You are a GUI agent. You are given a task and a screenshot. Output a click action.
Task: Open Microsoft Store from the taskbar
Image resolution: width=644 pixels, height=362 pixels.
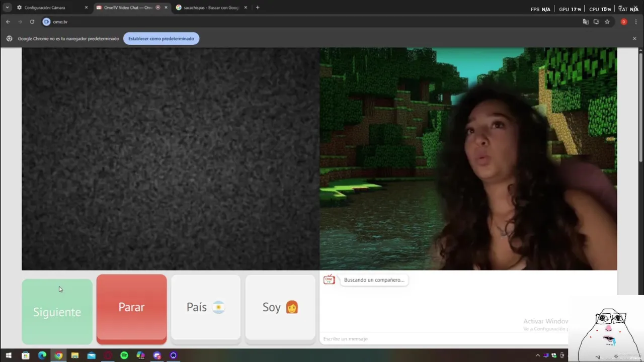point(26,355)
